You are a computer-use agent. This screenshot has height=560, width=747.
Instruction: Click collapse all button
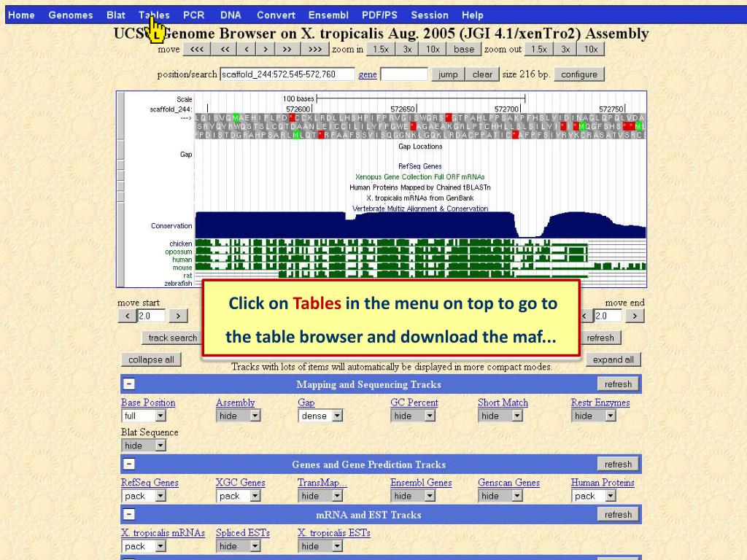tap(151, 359)
